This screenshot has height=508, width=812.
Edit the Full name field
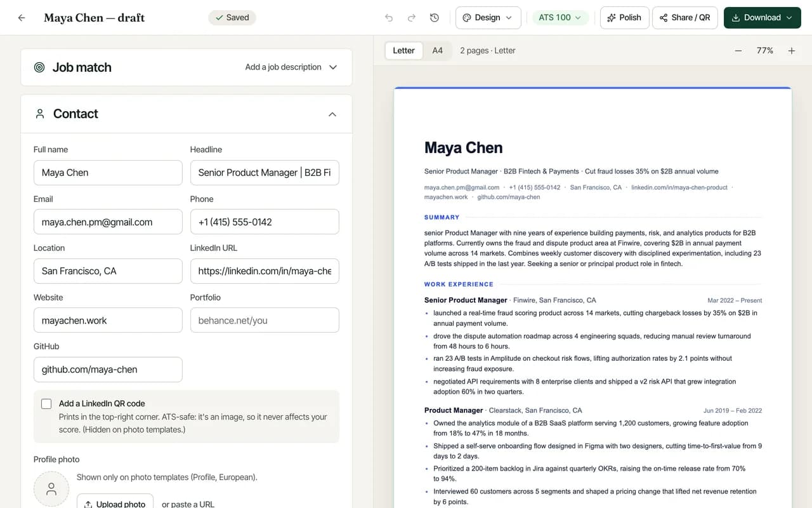(108, 173)
